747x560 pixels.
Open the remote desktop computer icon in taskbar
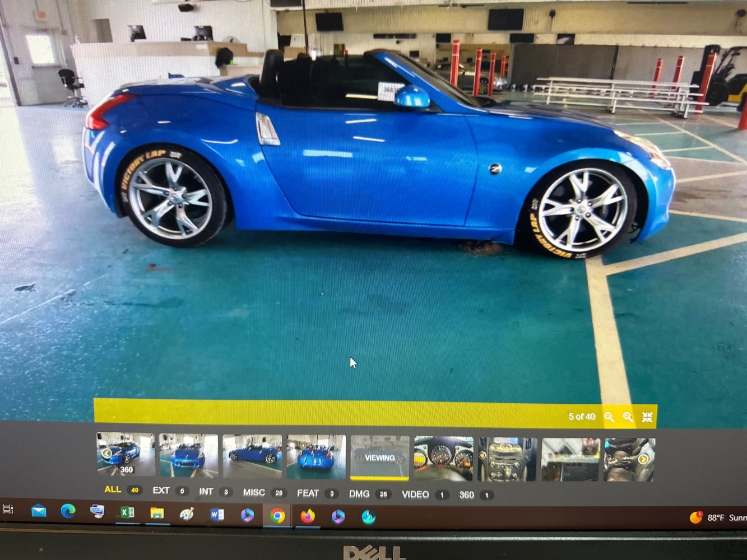98,511
